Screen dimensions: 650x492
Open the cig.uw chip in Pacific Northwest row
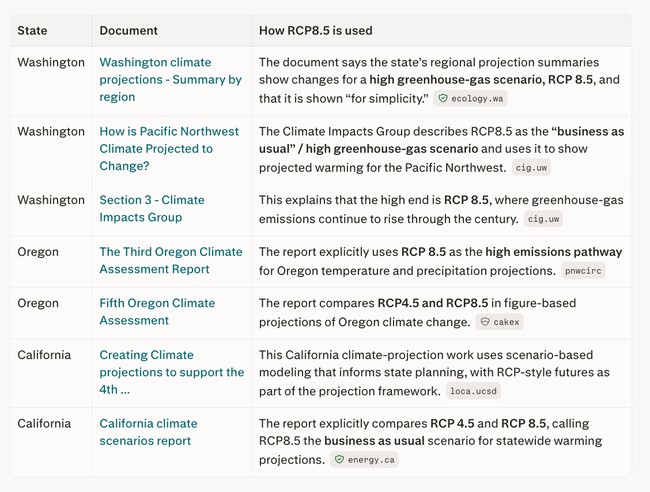pos(531,167)
